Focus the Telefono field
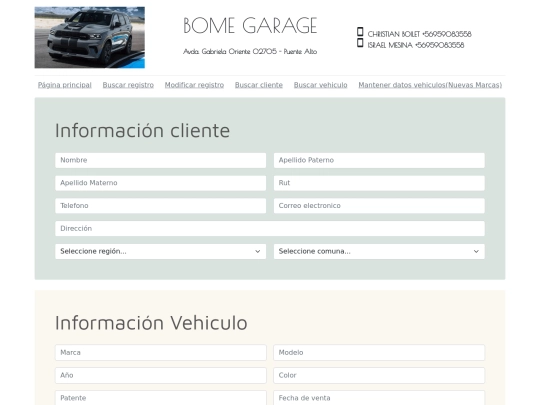This screenshot has height=405, width=540. [160, 206]
